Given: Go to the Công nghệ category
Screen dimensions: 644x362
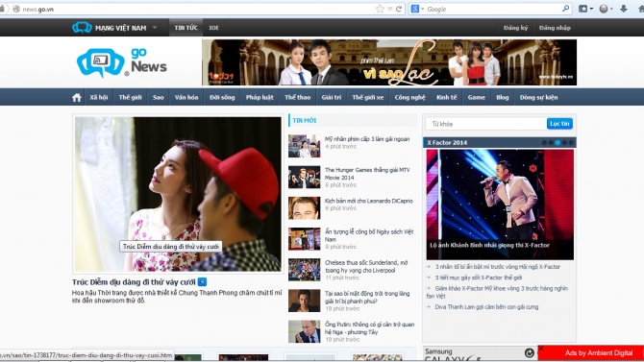Looking at the screenshot, I should click(409, 97).
